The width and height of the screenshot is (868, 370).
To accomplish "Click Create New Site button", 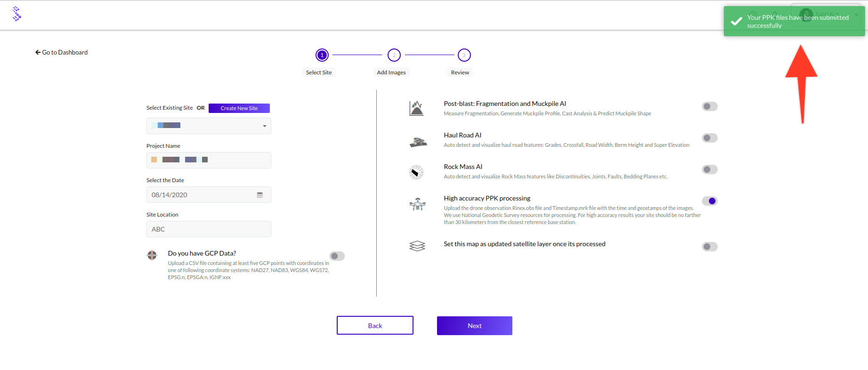I will (x=239, y=108).
